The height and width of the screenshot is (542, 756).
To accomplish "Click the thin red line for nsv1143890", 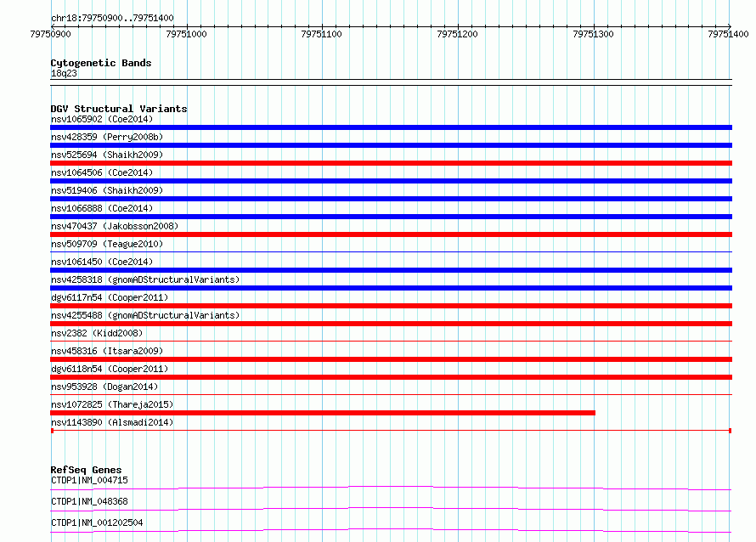I will tap(391, 430).
